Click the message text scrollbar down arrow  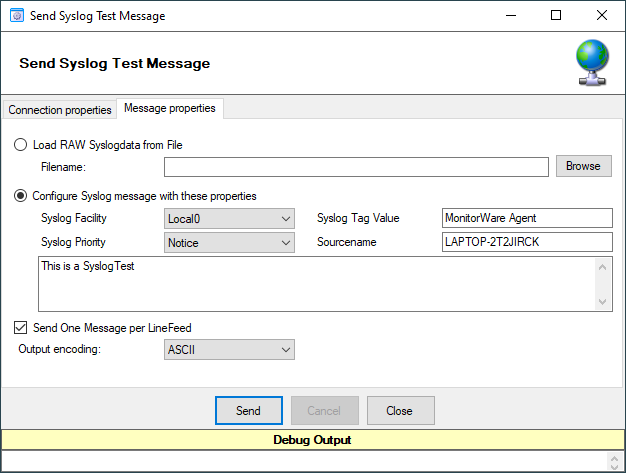pos(603,302)
